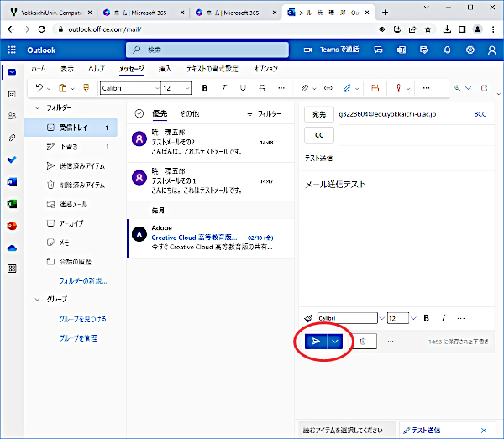Open the 送信済みアイテム folder

click(71, 166)
